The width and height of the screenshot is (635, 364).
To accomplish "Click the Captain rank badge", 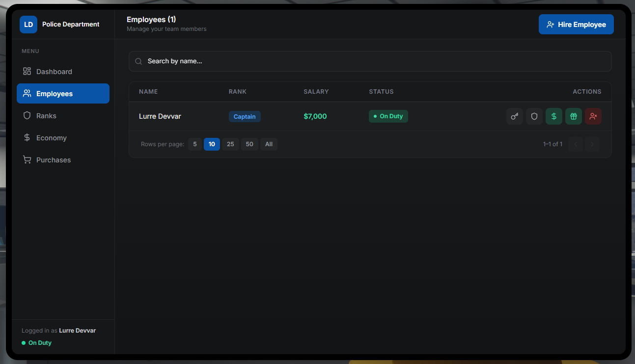I will pyautogui.click(x=245, y=117).
